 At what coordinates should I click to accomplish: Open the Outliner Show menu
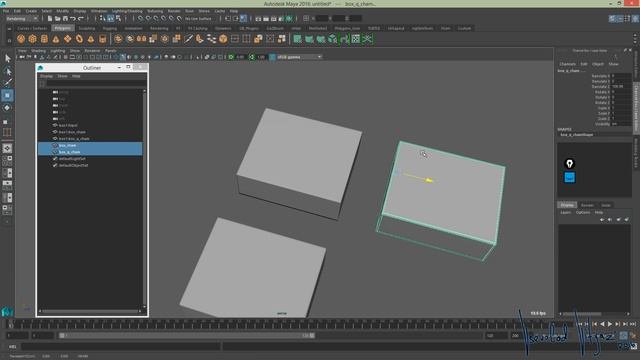pos(62,76)
